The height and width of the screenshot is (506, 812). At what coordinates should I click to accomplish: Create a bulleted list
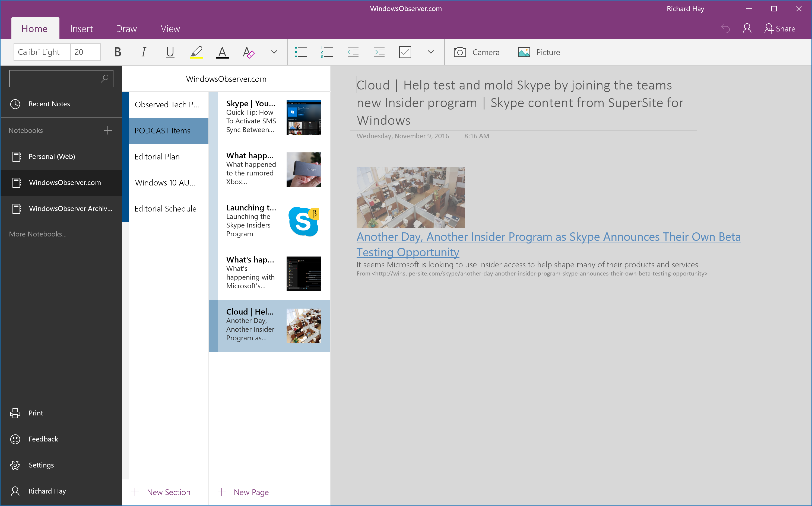(301, 52)
